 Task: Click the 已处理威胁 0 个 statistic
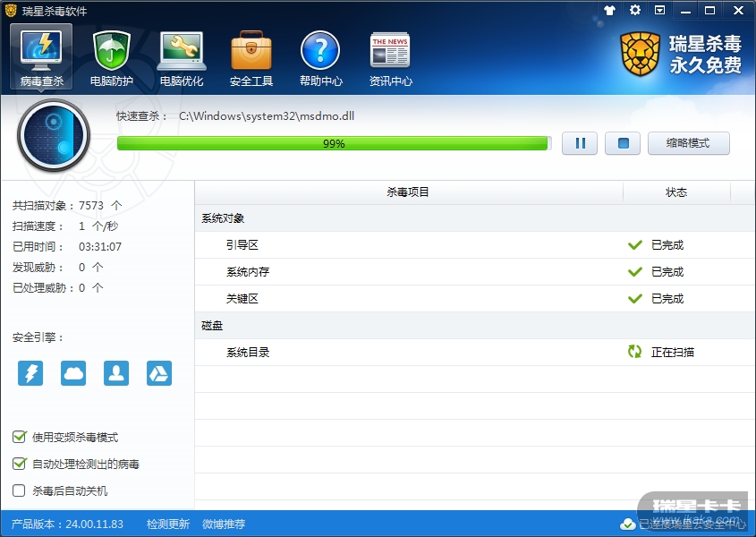[58, 288]
